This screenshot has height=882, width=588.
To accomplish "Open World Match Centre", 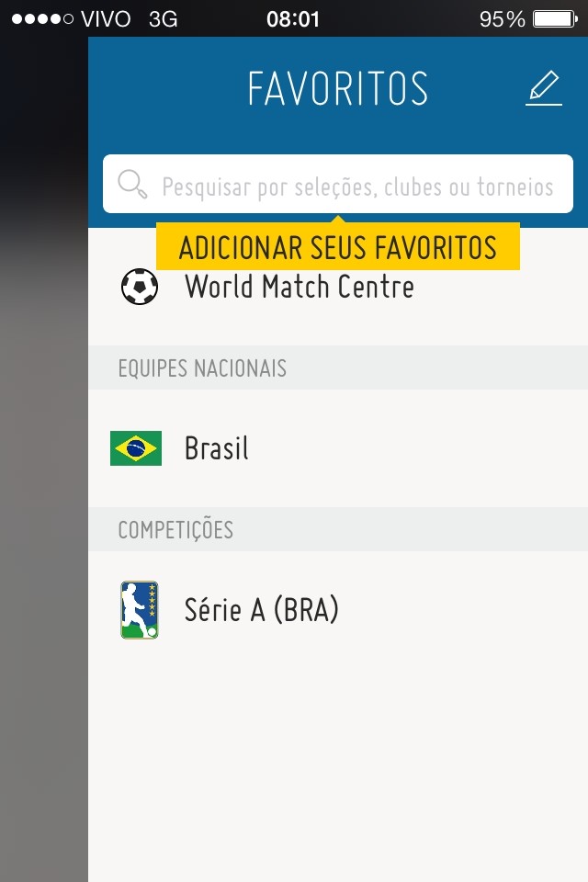I will coord(300,288).
